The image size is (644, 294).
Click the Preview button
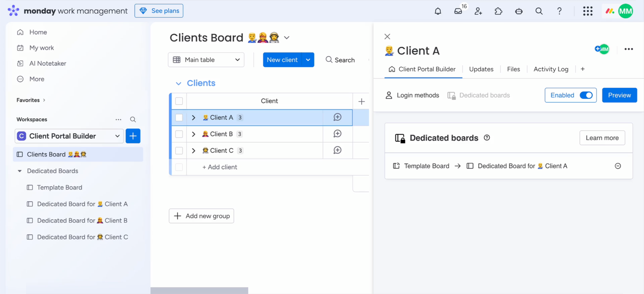[x=619, y=95]
